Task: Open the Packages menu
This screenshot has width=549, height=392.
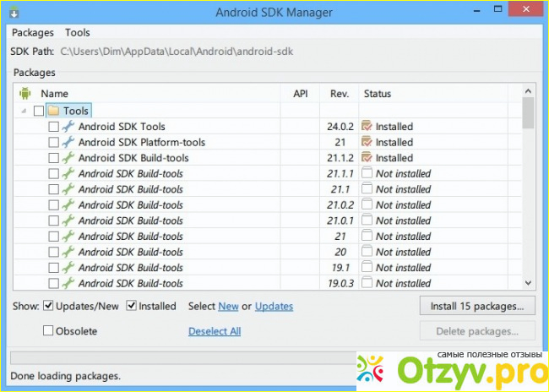Action: click(32, 33)
